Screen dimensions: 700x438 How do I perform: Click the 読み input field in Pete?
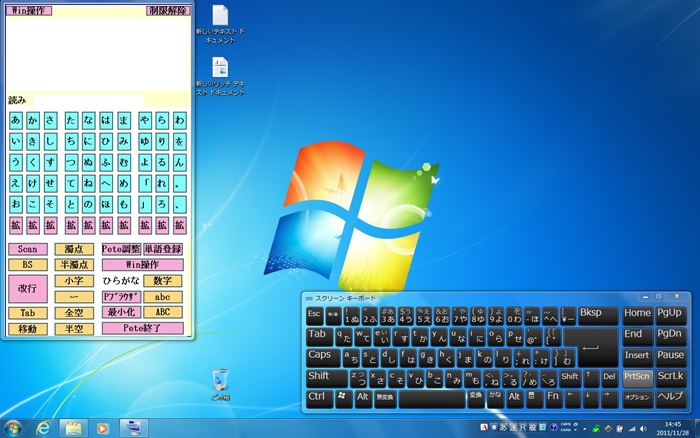(x=88, y=100)
